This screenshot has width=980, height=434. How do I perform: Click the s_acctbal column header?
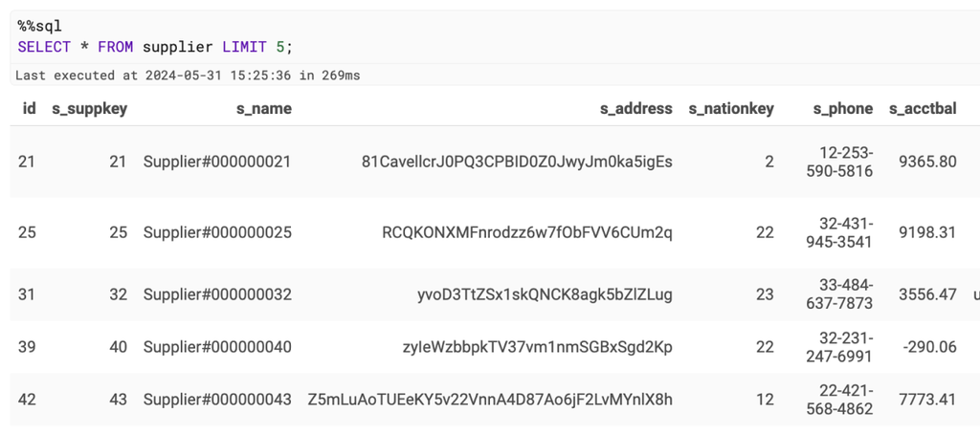click(923, 109)
